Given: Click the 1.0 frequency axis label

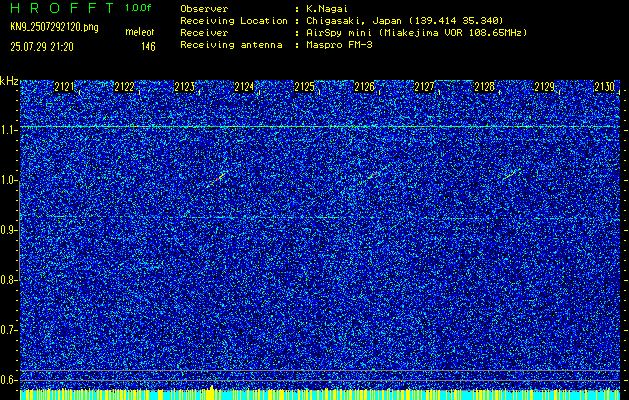Looking at the screenshot, I should [9, 181].
